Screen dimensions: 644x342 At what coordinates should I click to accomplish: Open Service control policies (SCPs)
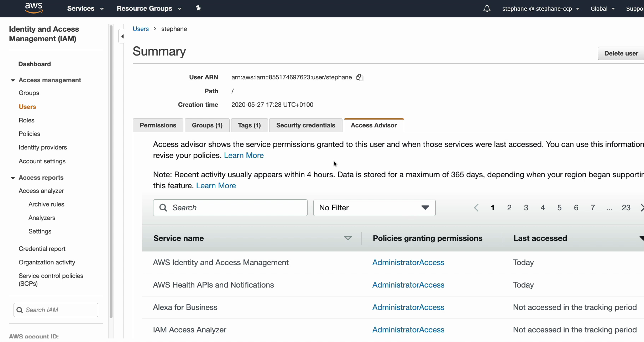51,280
